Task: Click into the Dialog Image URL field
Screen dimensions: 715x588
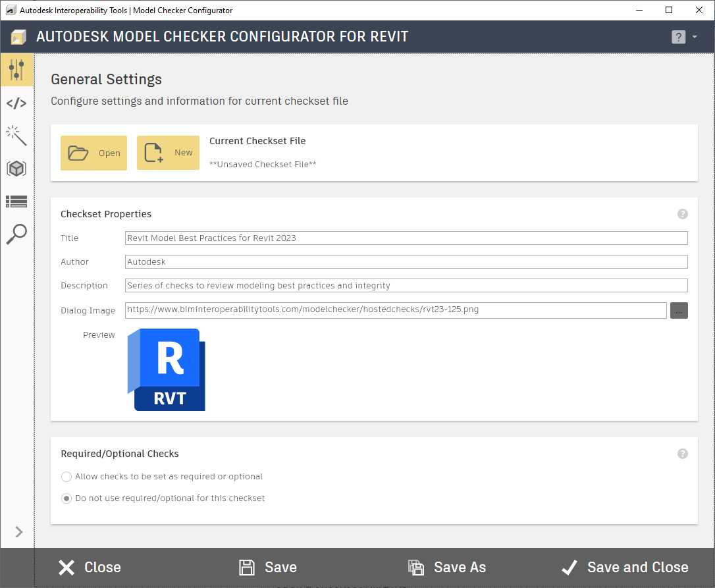Action: pyautogui.click(x=396, y=310)
